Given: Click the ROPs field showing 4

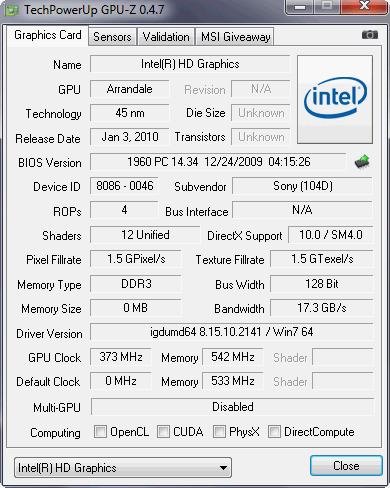Looking at the screenshot, I should click(124, 210).
